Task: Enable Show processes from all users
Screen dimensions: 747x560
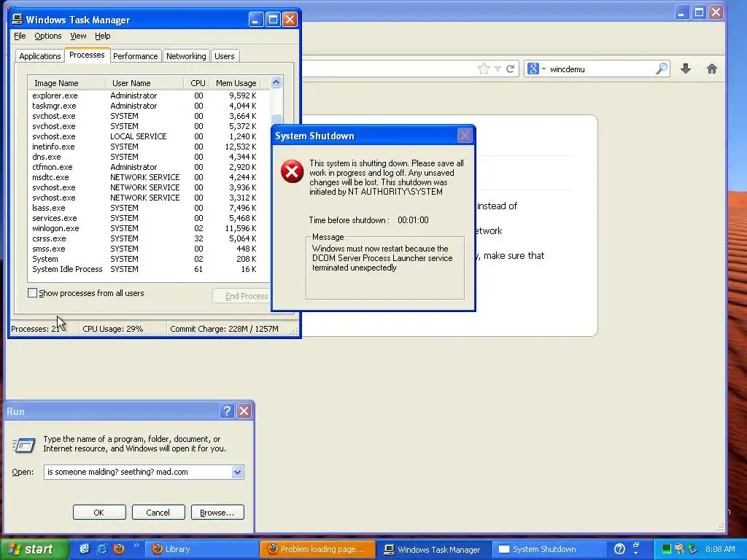Action: click(32, 293)
